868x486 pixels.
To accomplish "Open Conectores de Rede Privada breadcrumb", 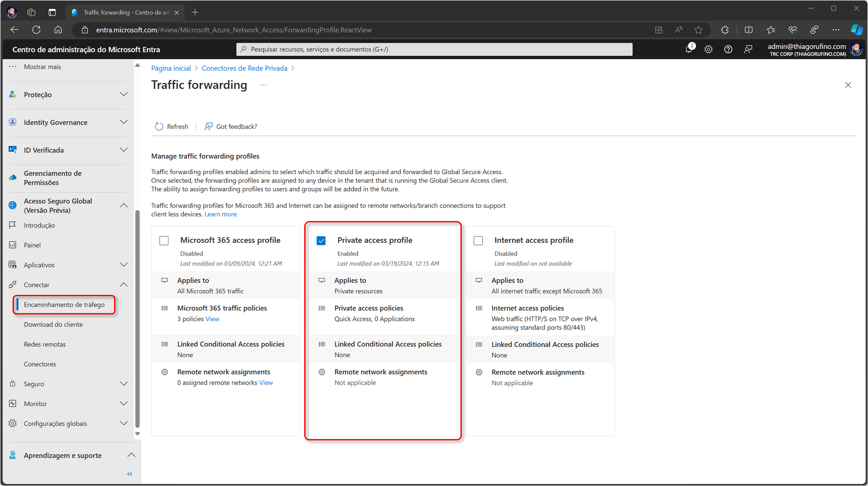I will coord(244,68).
